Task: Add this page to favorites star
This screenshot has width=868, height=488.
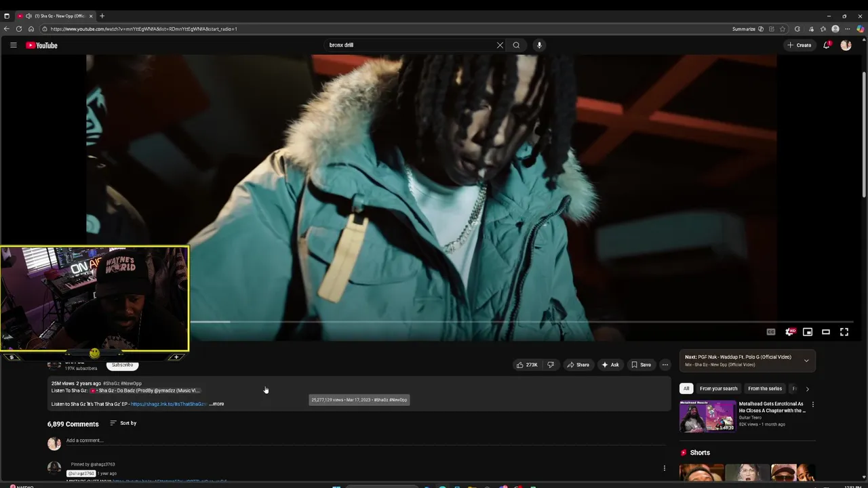Action: 783,29
